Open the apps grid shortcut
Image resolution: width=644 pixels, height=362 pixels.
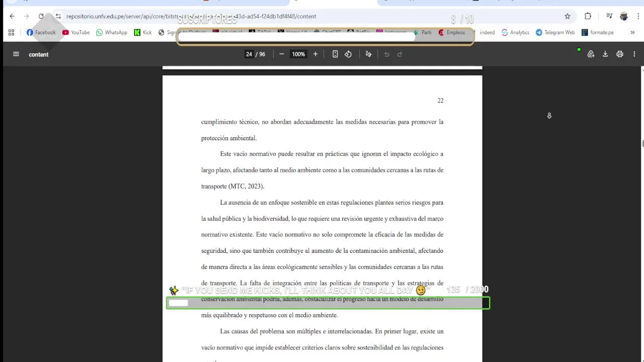(11, 32)
